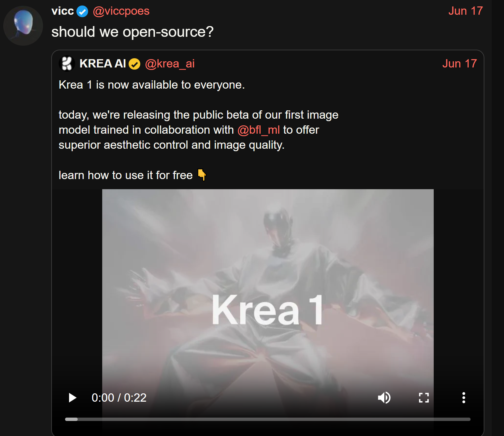Open vicc's post via Jun 17 timestamp
Image resolution: width=504 pixels, height=436 pixels.
click(x=465, y=11)
